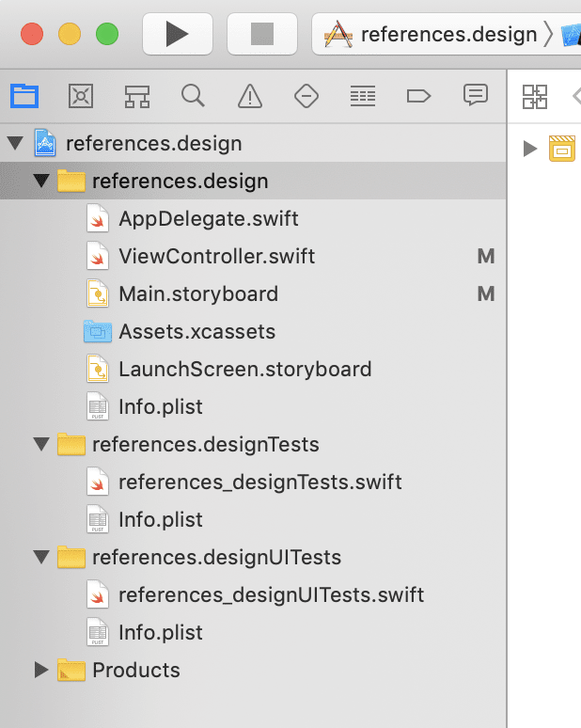Open the Source Control navigator
Image resolution: width=581 pixels, height=728 pixels.
81,95
